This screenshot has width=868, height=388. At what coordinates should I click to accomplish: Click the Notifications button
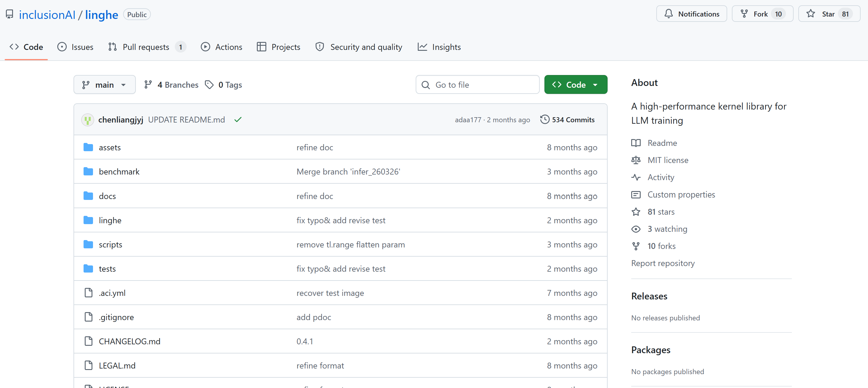pos(691,14)
